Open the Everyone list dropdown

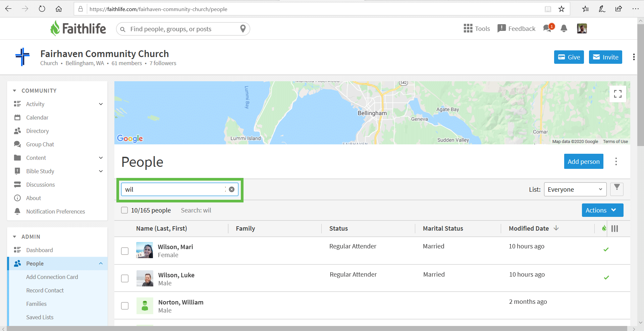click(575, 189)
